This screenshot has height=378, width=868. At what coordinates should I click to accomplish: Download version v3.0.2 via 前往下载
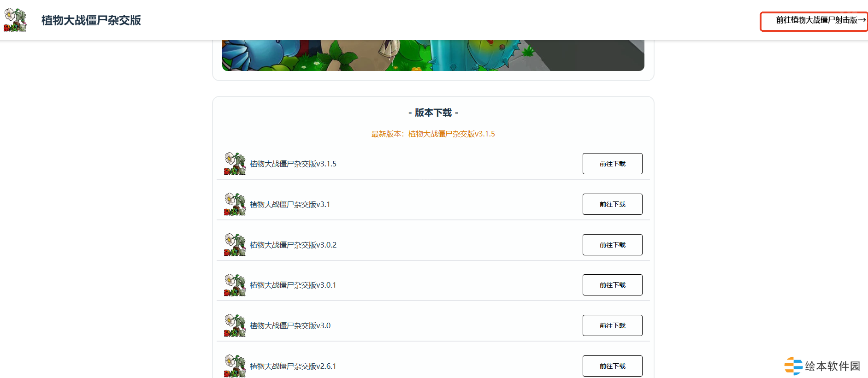(612, 245)
